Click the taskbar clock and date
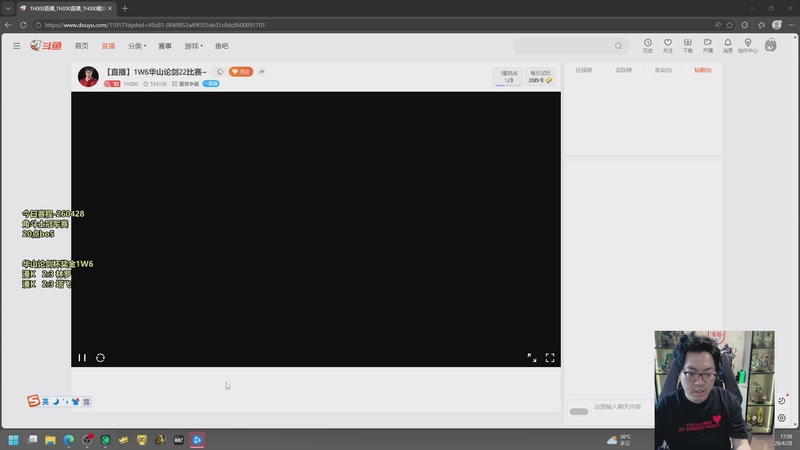800x450 pixels. pyautogui.click(x=786, y=440)
